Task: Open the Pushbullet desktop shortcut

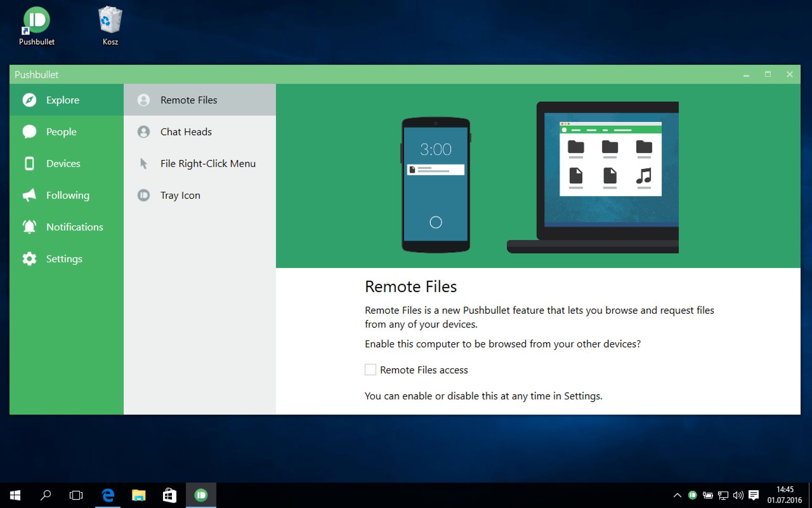Action: [37, 26]
